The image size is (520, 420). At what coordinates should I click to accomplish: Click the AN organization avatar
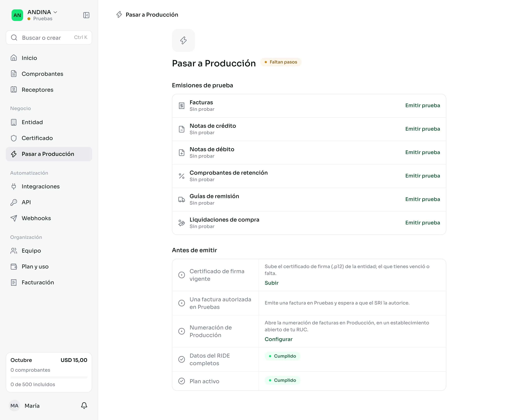click(x=17, y=15)
